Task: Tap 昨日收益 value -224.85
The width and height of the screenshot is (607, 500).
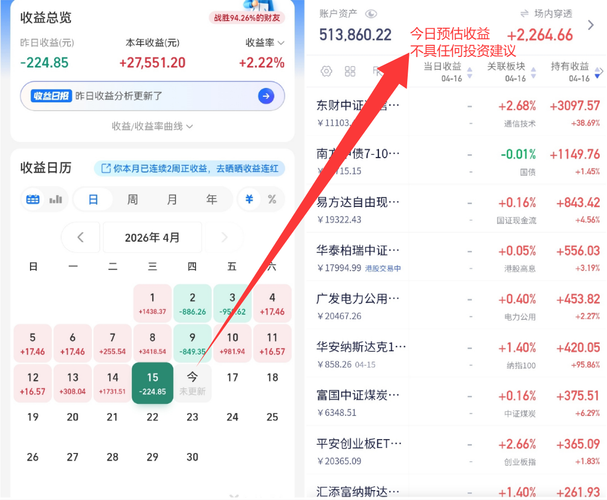Action: (x=45, y=62)
